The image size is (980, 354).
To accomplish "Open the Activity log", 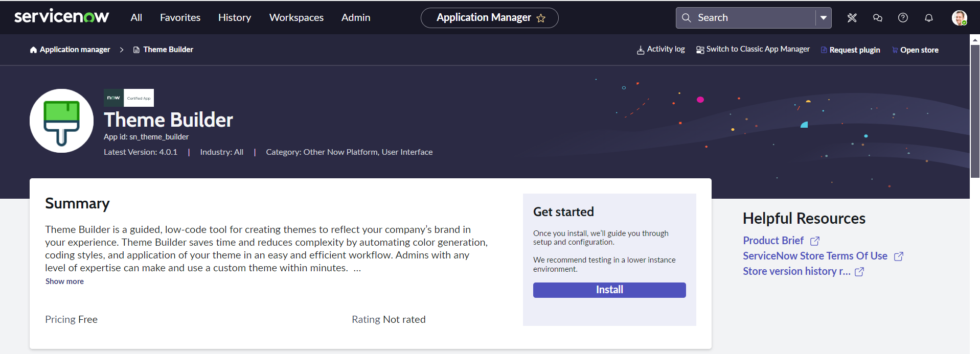I will click(660, 50).
